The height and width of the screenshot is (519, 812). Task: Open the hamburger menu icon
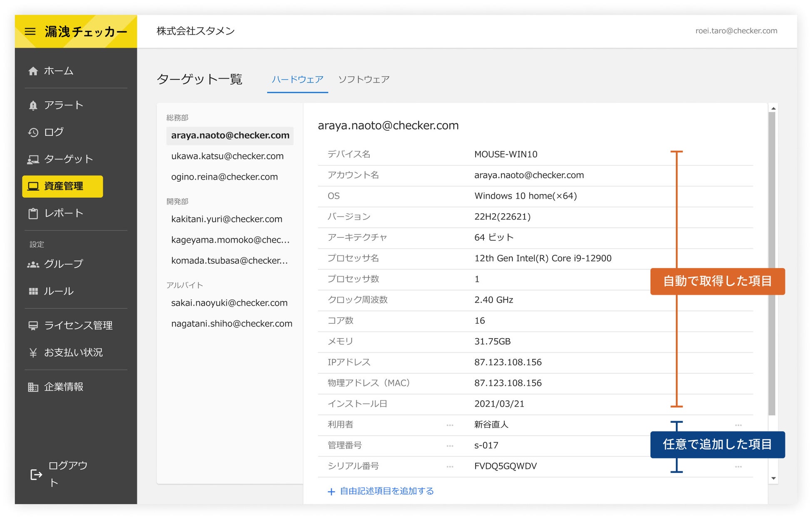(30, 32)
